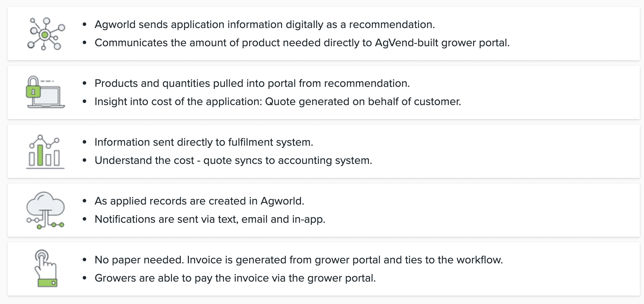
Task: Click the first card with Agworld recommendation
Action: click(x=324, y=34)
